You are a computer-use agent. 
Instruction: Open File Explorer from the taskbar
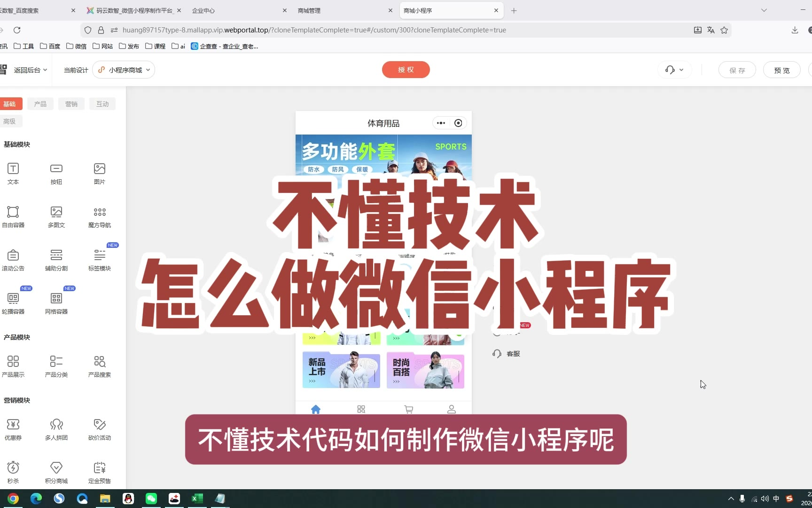tap(105, 499)
